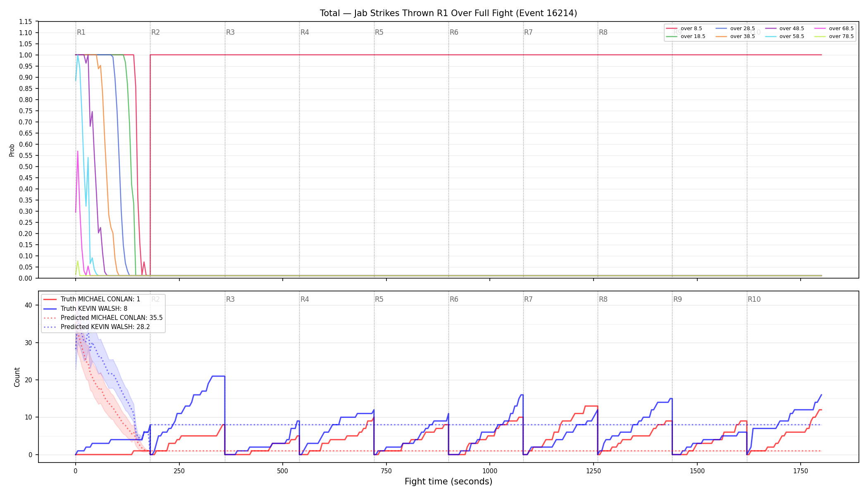Click the '1.15' tick on the Prob axis

(x=26, y=21)
